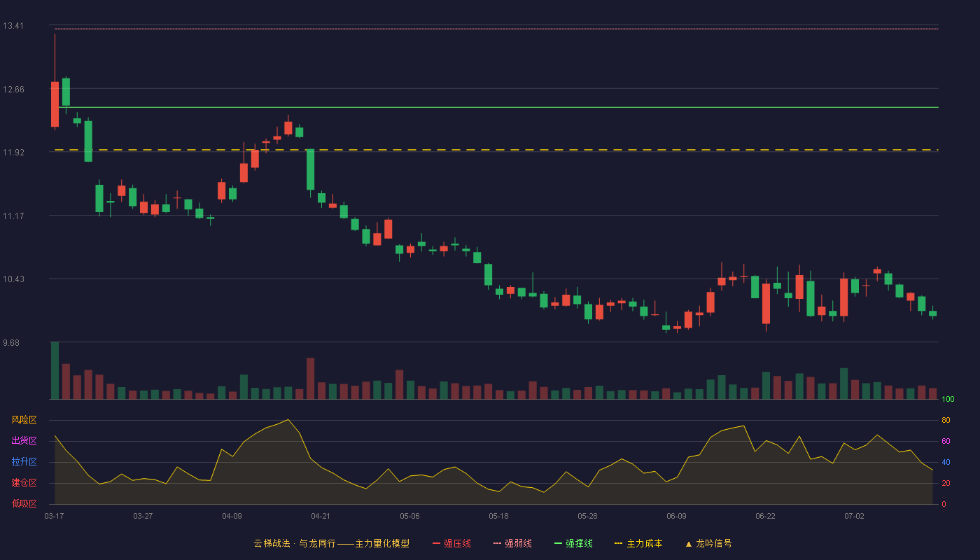This screenshot has height=560, width=980.
Task: Click the 04-21 date label
Action: coord(321,516)
